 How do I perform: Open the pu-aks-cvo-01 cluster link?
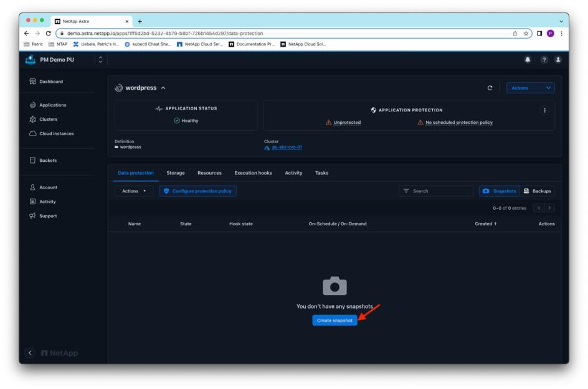[x=287, y=148]
